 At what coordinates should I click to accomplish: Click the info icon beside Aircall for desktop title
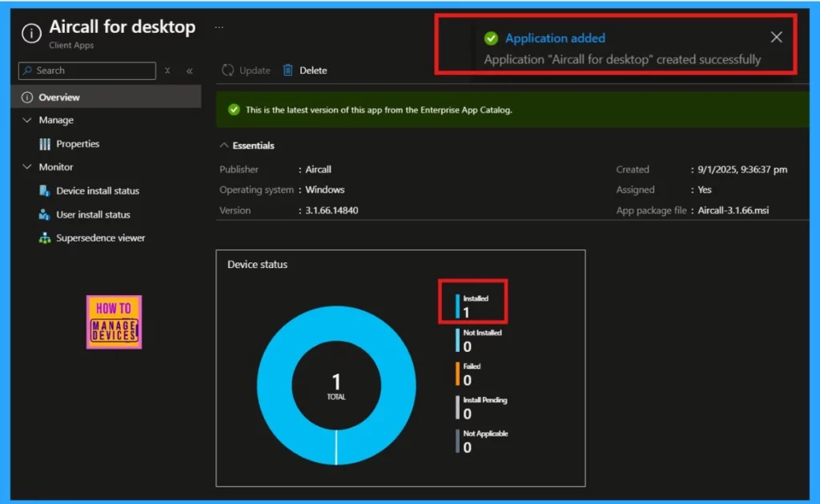coord(31,34)
